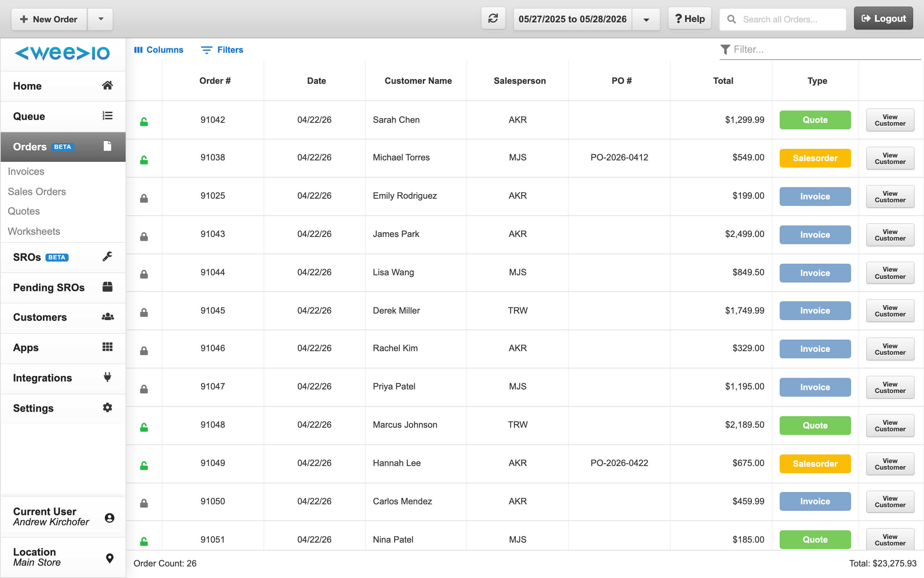
Task: Sort by the Customer Name column header
Action: (418, 81)
